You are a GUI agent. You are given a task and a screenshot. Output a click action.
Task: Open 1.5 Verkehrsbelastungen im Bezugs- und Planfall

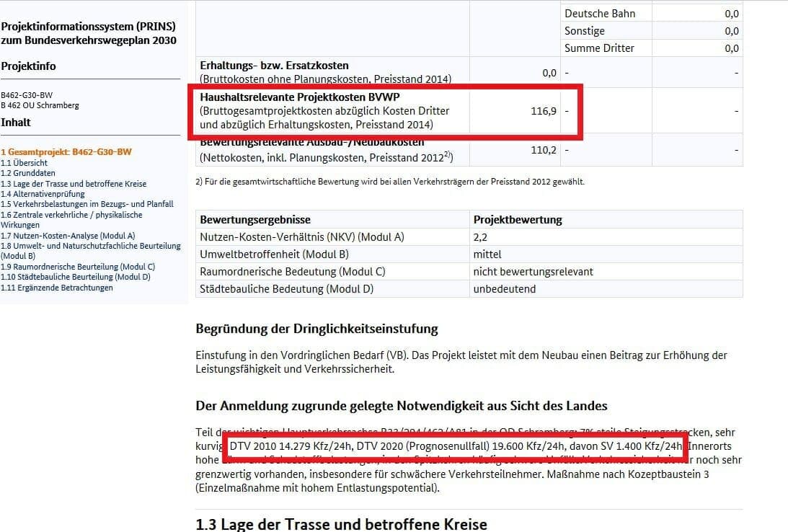[87, 204]
